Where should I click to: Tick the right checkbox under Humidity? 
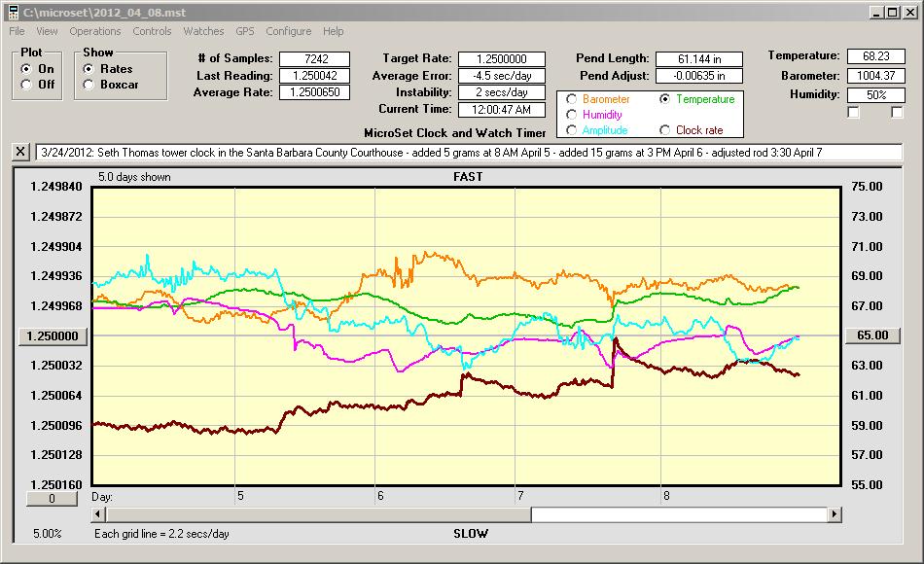click(897, 113)
